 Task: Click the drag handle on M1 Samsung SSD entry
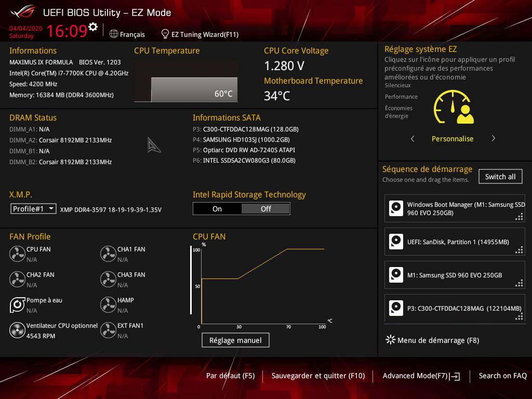coord(519,284)
